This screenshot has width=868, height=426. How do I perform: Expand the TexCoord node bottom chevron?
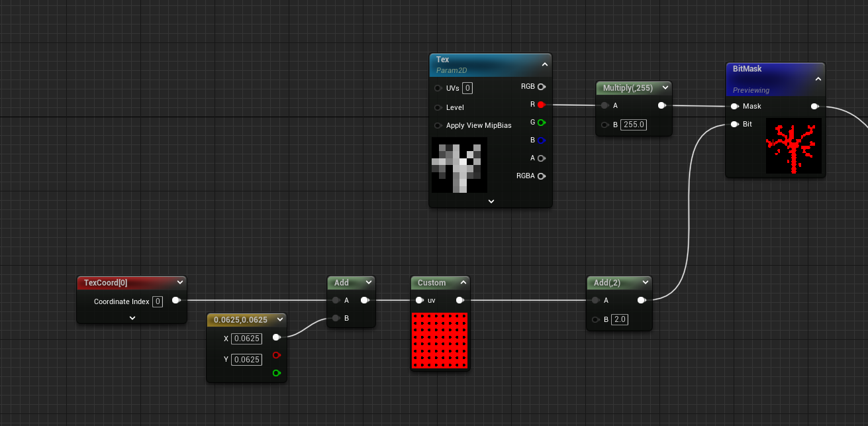coord(132,317)
